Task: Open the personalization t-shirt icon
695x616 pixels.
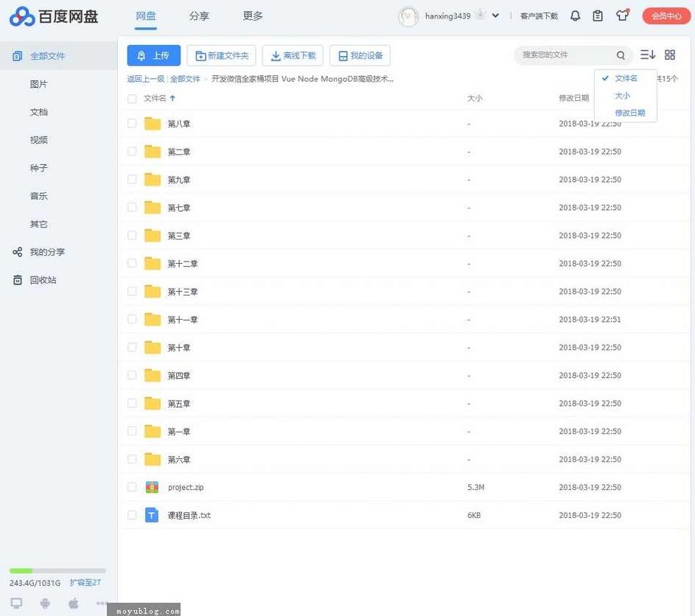Action: pyautogui.click(x=623, y=15)
